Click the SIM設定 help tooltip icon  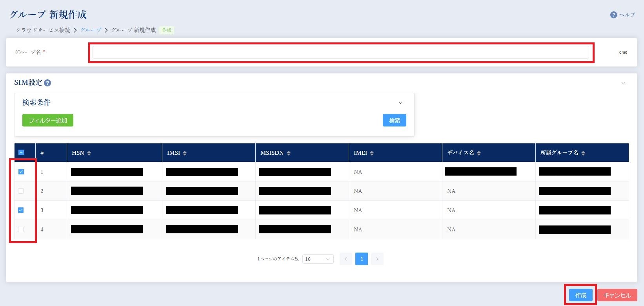47,83
